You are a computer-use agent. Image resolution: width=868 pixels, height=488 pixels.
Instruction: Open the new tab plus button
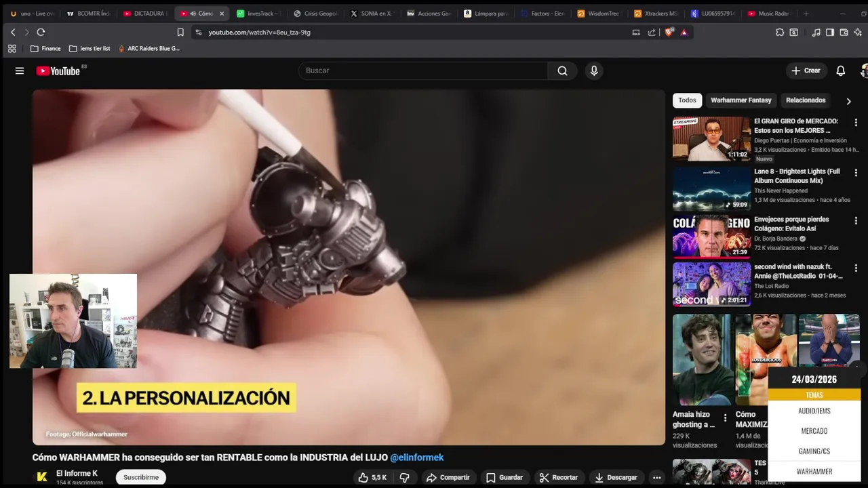tap(806, 14)
